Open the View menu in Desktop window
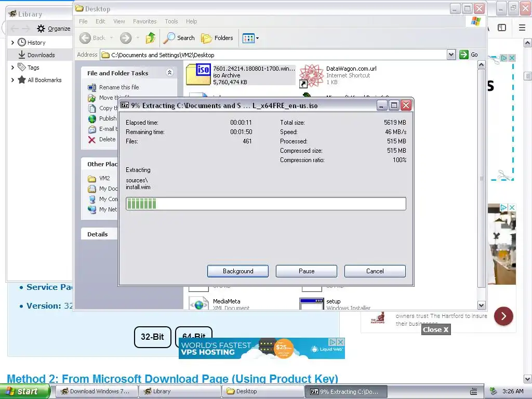532x399 pixels. (x=119, y=21)
